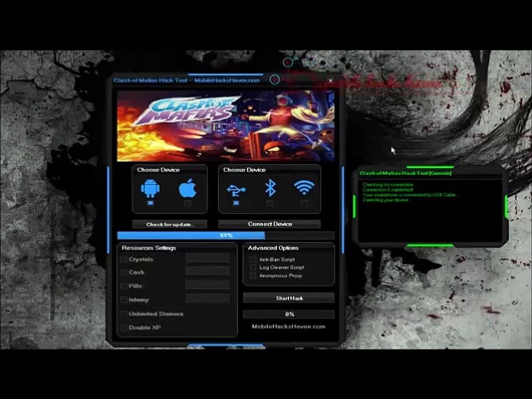This screenshot has height=399, width=532.
Task: Click the Hack Tool window title text
Action: coord(187,80)
